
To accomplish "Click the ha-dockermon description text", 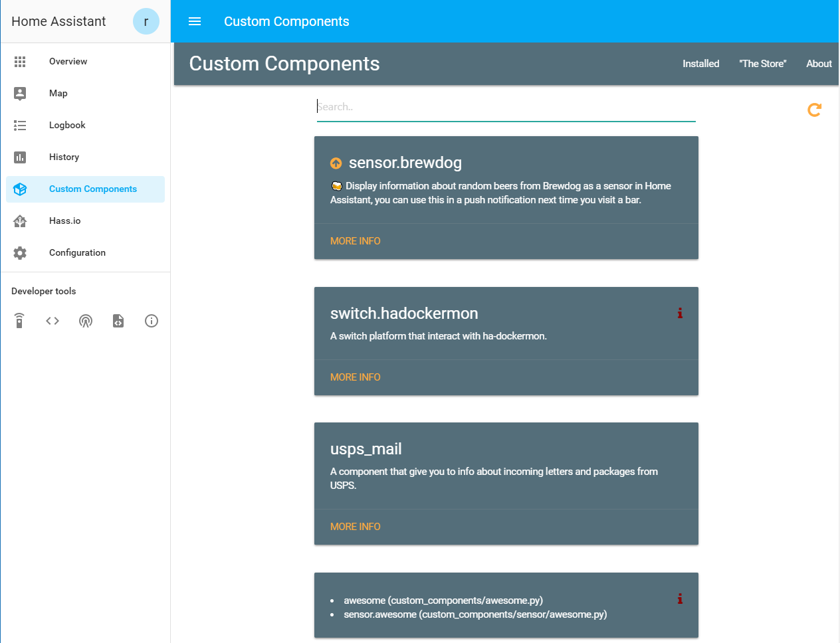I will coord(439,336).
